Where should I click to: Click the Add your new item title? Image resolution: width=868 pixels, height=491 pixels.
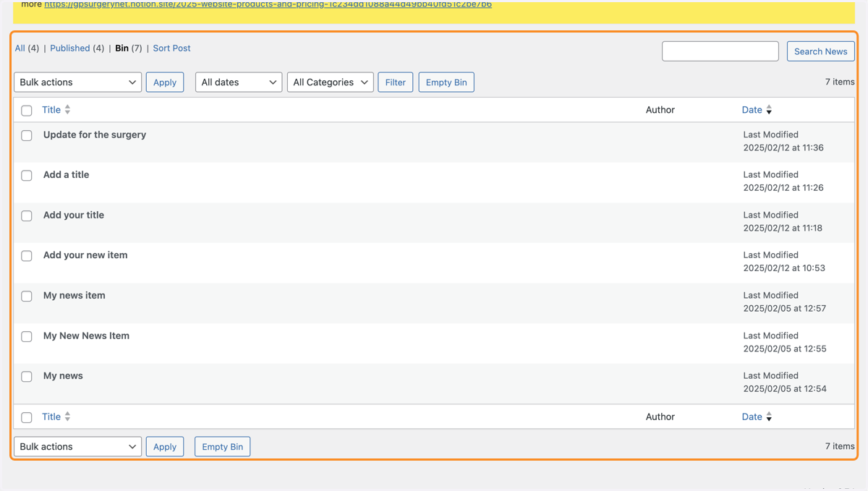click(x=85, y=255)
